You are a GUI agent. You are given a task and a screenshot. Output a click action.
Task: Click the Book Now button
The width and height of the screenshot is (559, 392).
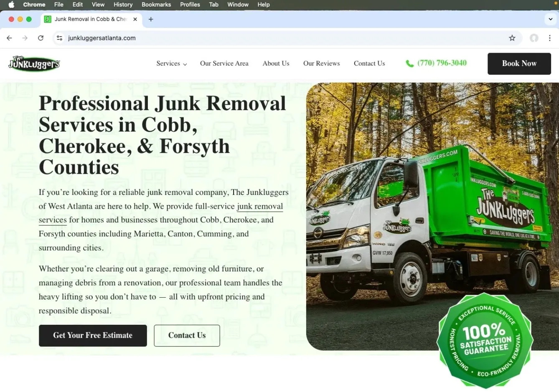point(519,63)
